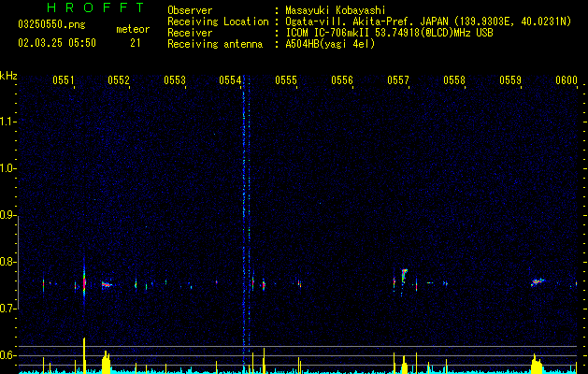Image resolution: width=588 pixels, height=374 pixels.
Task: Click the Receiving antenna label
Action: [215, 44]
